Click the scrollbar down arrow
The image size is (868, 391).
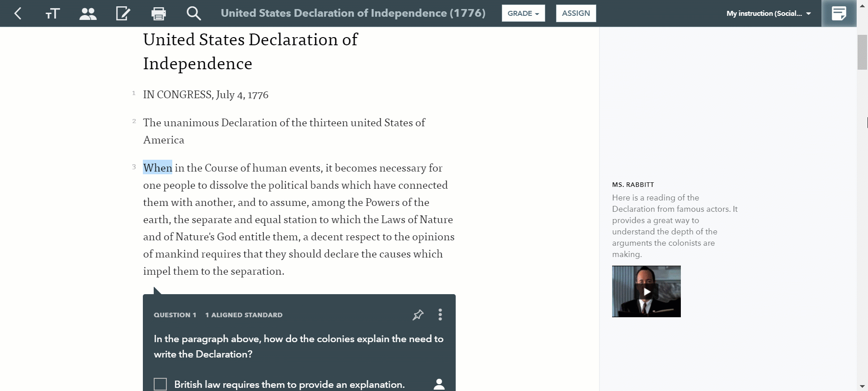[862, 386]
